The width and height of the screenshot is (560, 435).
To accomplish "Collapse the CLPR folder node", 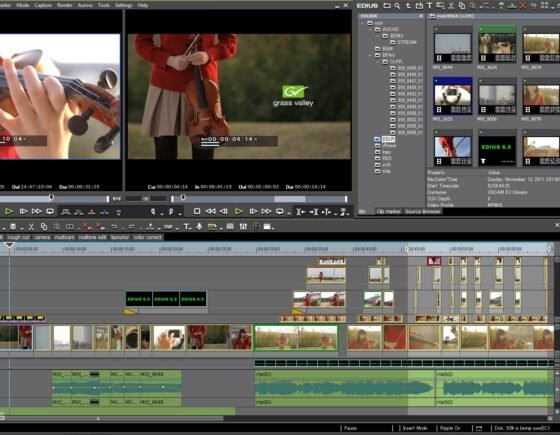I will pos(378,61).
